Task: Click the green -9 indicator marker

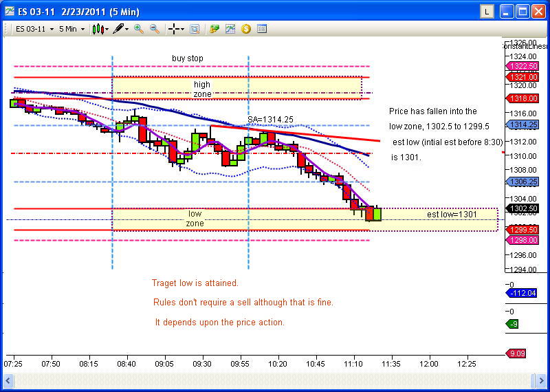Action: click(511, 324)
